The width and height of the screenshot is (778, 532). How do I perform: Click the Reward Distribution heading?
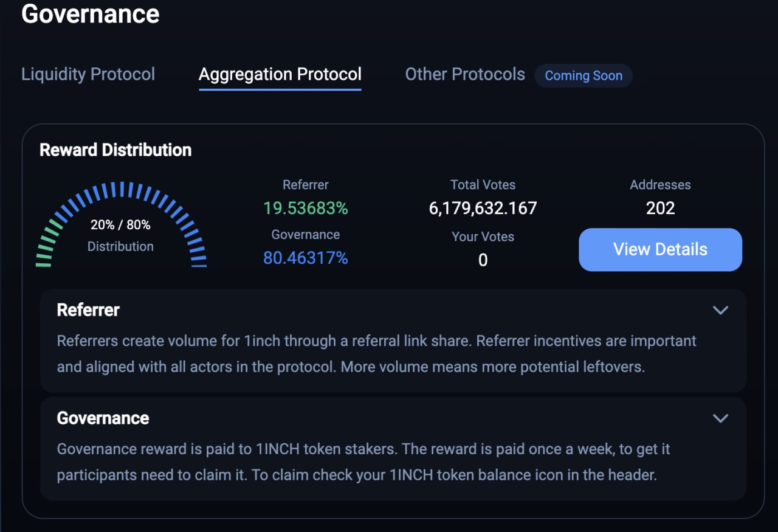[x=115, y=150]
